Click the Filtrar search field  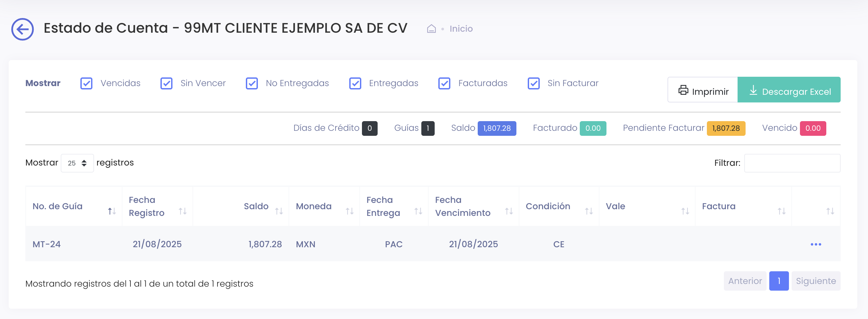(792, 163)
